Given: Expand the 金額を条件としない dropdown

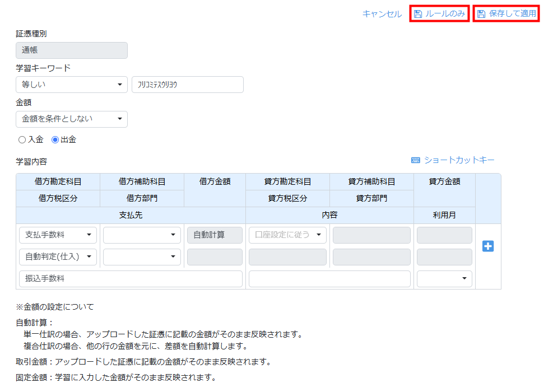Looking at the screenshot, I should tap(72, 119).
